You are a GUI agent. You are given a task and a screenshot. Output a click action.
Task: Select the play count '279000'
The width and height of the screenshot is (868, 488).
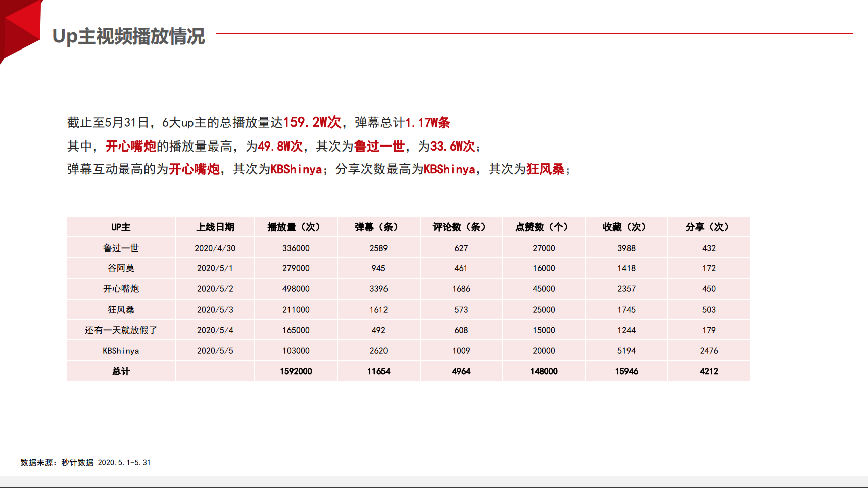click(x=296, y=268)
